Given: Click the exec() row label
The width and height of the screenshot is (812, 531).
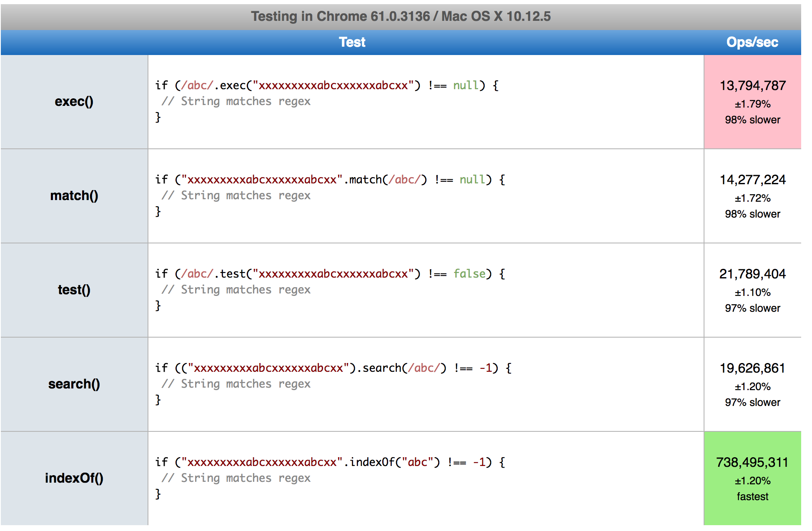Looking at the screenshot, I should click(x=74, y=102).
